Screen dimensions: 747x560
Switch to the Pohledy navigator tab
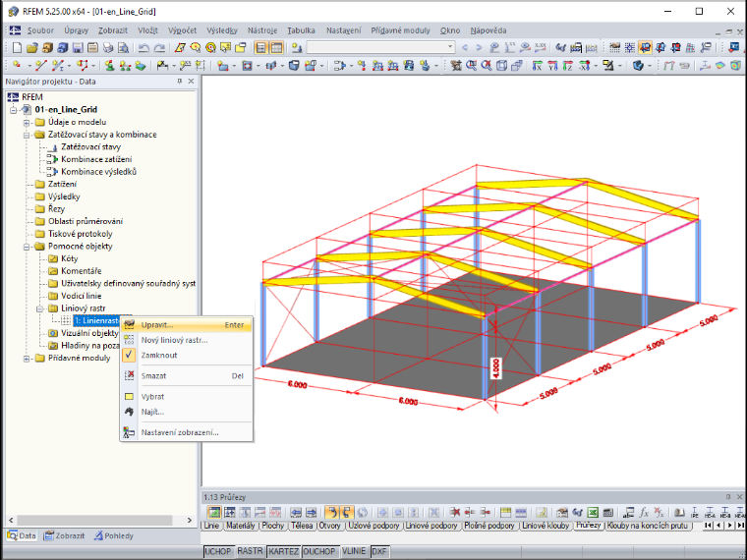(x=113, y=535)
